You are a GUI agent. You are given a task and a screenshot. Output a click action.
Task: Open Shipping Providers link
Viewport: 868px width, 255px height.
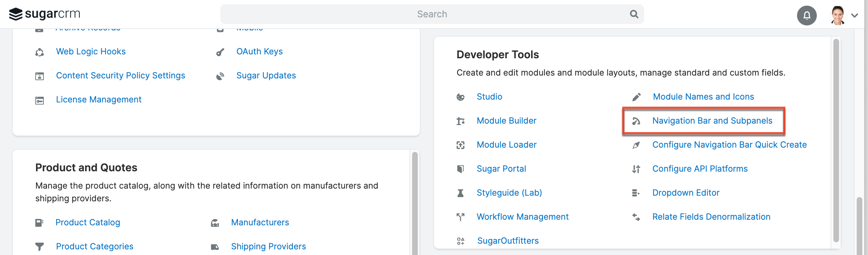point(268,247)
